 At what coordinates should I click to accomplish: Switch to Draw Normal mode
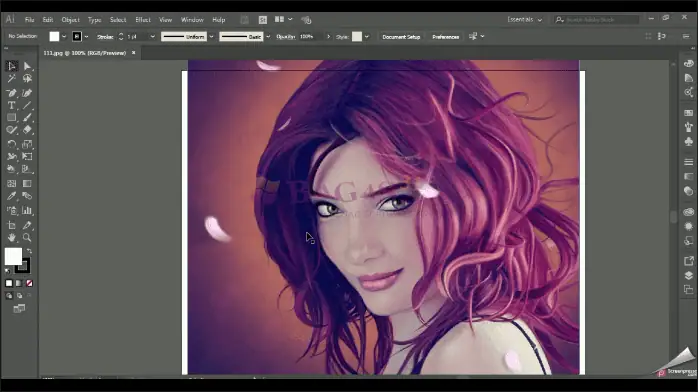coord(9,296)
